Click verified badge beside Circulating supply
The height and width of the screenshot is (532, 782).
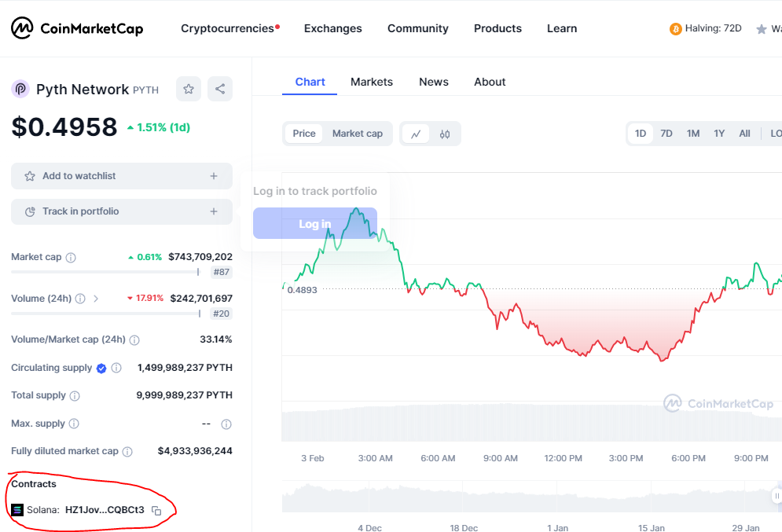click(x=101, y=369)
